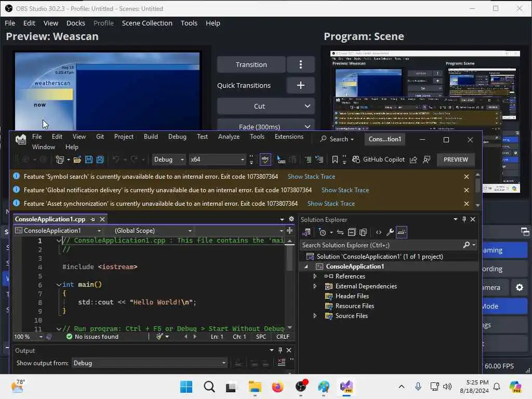Toggle Show All Files in Solution Explorer
This screenshot has width=532, height=399.
point(363,232)
